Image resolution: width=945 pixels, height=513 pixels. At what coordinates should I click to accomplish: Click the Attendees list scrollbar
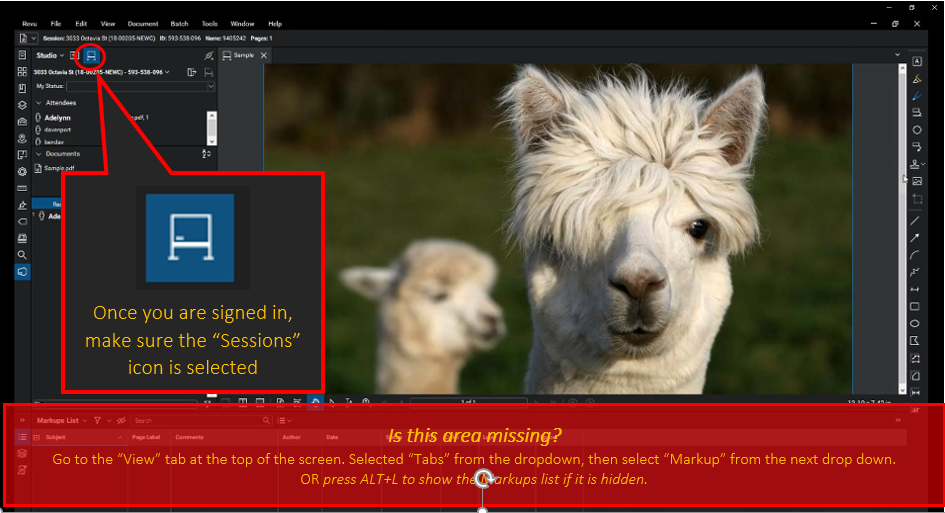[x=212, y=128]
